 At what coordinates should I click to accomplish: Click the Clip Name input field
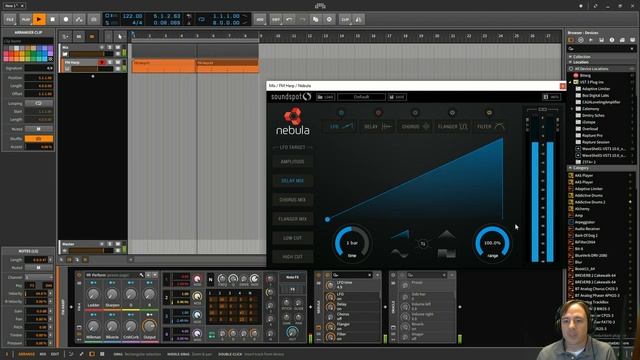point(28,41)
